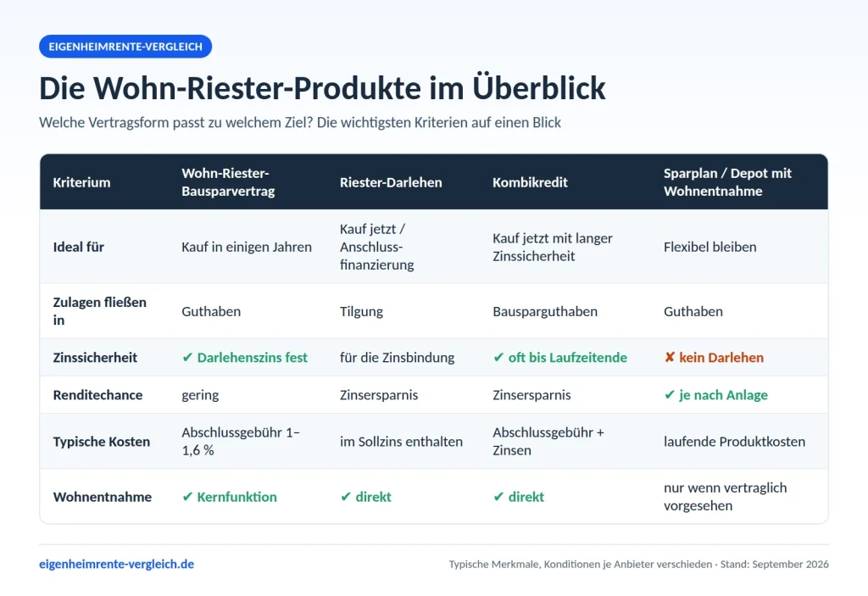Click the cell laufende Produktkosten
Screen dimensions: 868x596
[x=734, y=442]
